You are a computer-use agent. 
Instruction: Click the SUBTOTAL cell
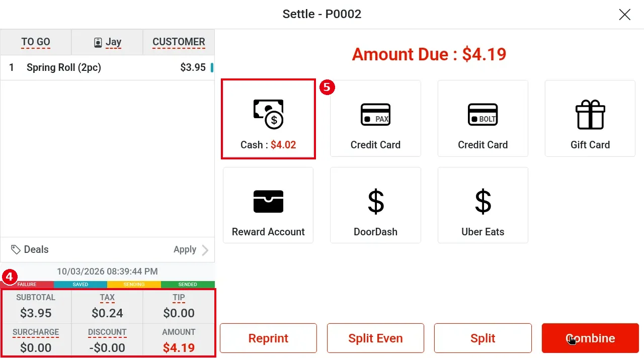click(36, 306)
